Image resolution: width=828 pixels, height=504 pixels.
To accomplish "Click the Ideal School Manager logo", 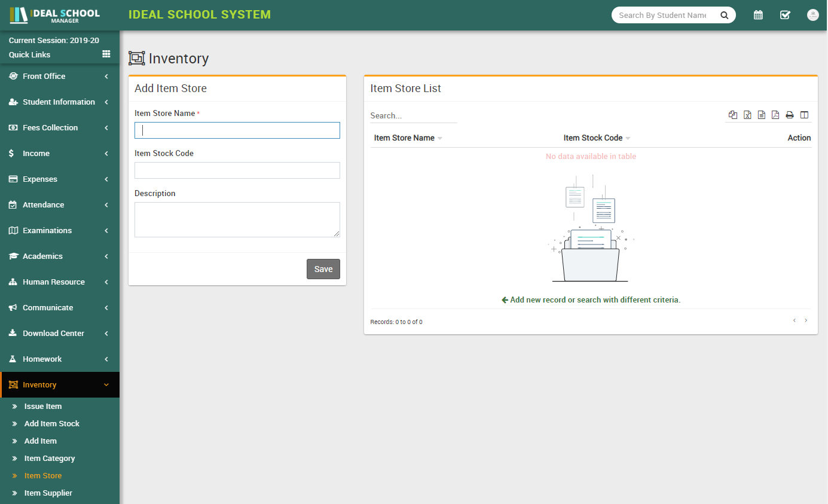I will coord(55,15).
